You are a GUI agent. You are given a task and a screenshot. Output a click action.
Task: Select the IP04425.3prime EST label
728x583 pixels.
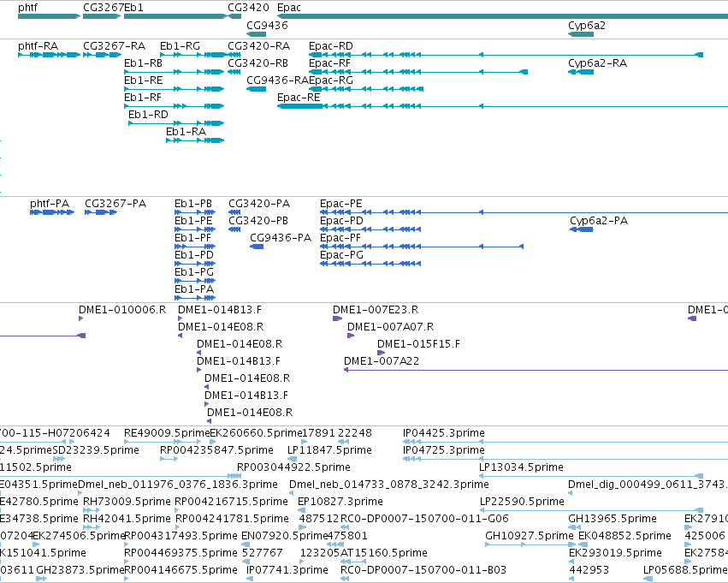coord(444,433)
